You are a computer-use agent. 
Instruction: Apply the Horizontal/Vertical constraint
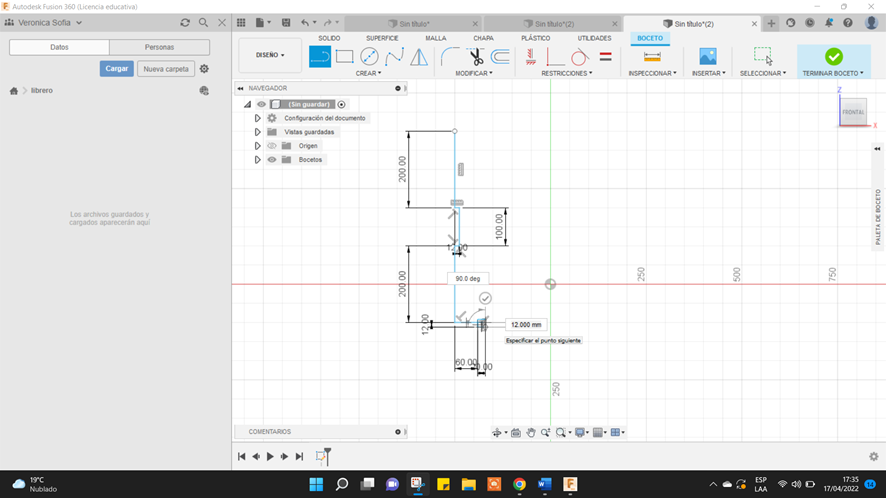531,57
